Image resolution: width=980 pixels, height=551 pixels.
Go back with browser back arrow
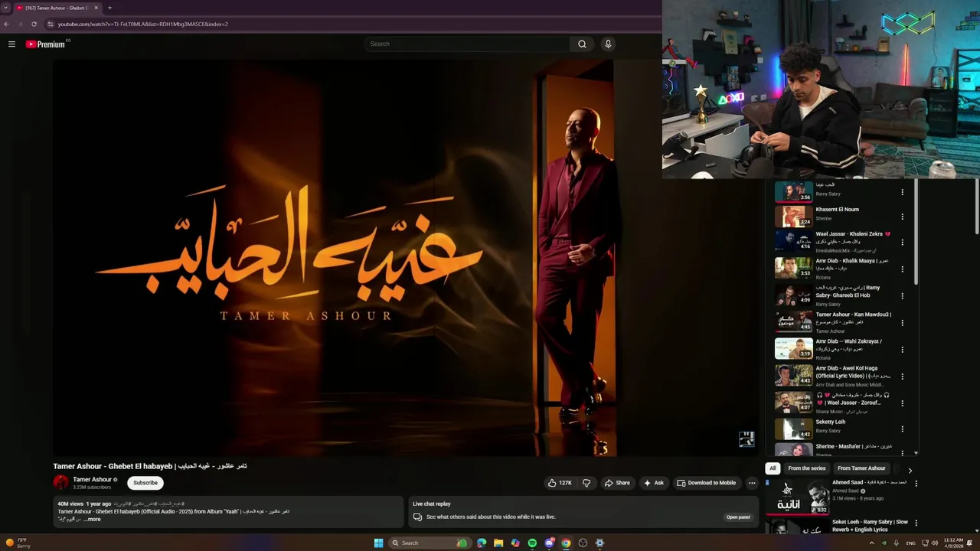6,24
